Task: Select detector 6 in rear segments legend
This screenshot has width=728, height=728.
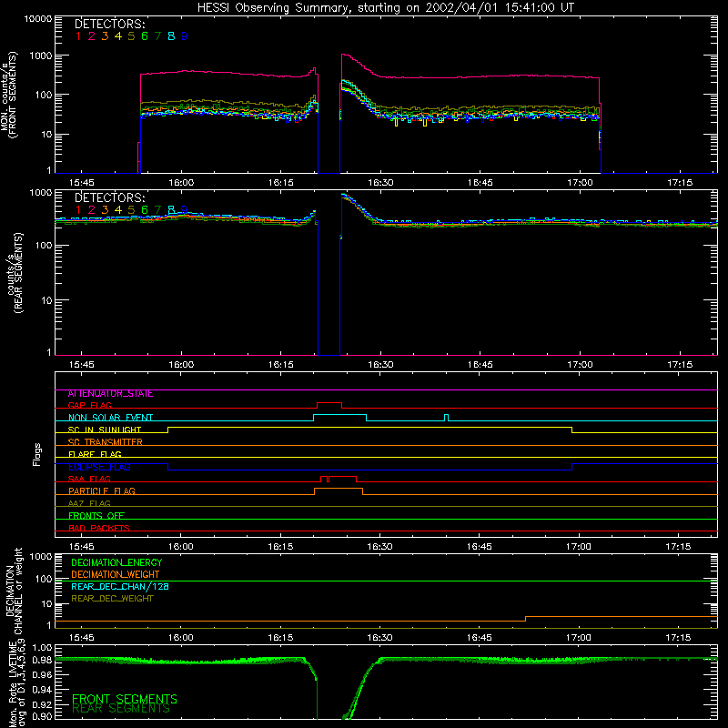Action: pos(145,210)
